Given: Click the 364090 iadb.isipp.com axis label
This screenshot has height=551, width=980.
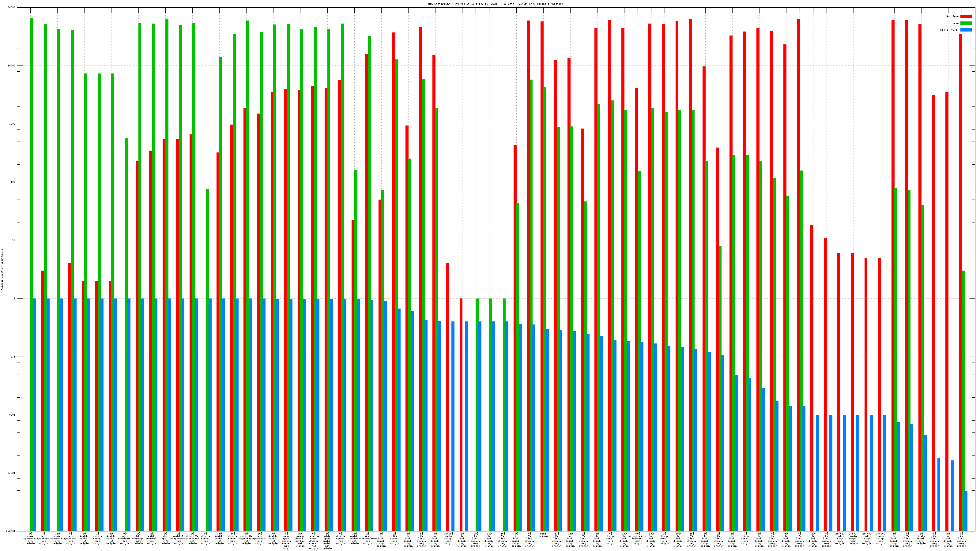Looking at the screenshot, I should (449, 538).
